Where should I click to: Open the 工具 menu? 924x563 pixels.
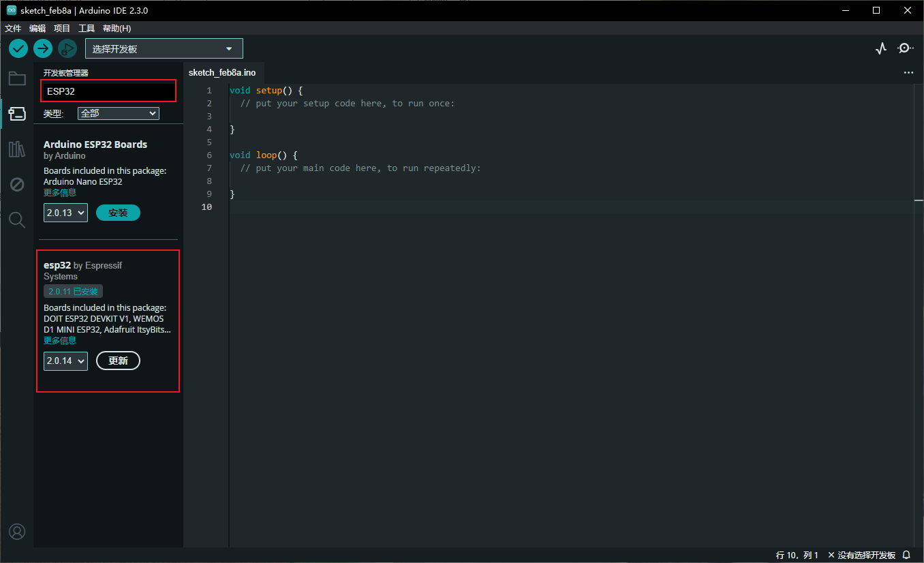tap(87, 29)
